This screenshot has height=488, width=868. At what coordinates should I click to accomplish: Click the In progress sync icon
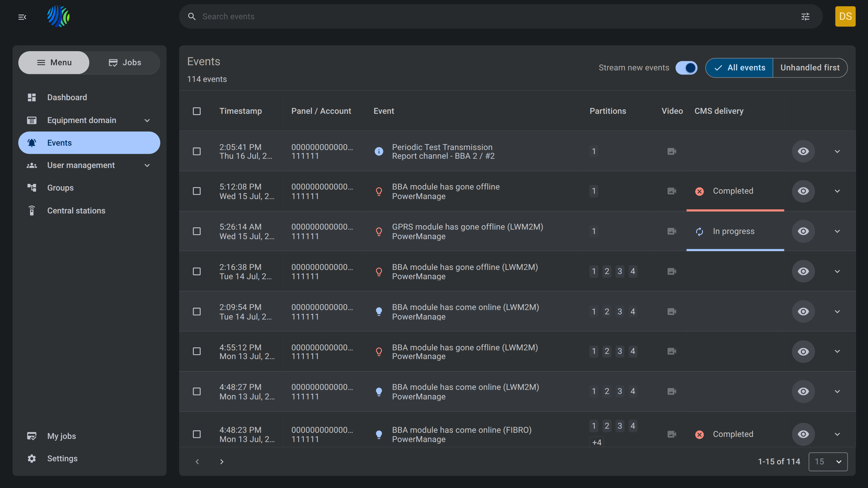click(699, 231)
